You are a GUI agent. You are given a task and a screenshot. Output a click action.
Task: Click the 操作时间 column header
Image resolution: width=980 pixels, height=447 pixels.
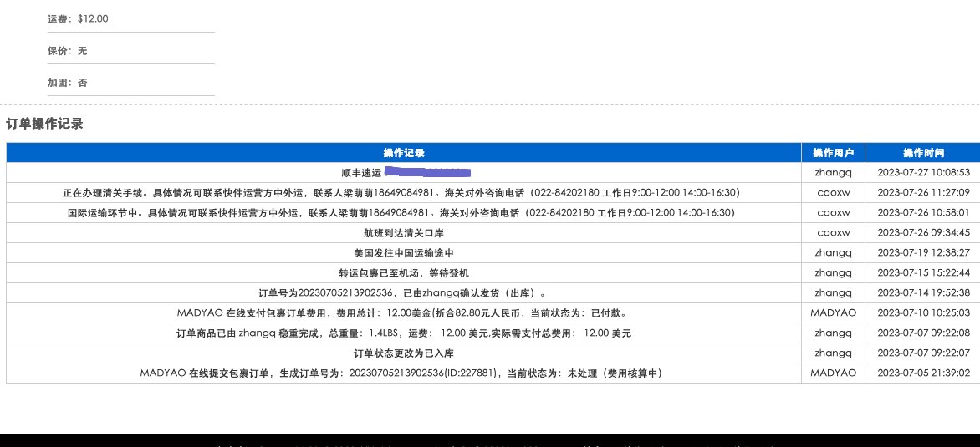coord(923,153)
